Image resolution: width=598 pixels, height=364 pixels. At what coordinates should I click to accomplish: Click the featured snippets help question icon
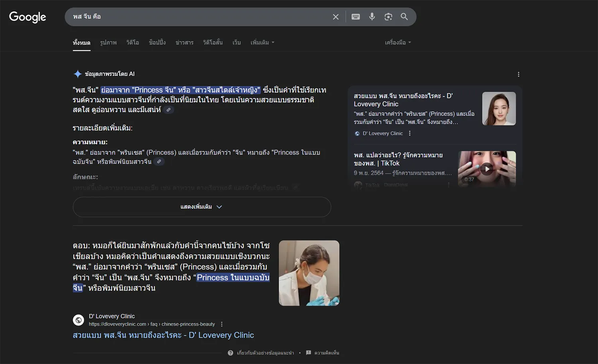230,353
